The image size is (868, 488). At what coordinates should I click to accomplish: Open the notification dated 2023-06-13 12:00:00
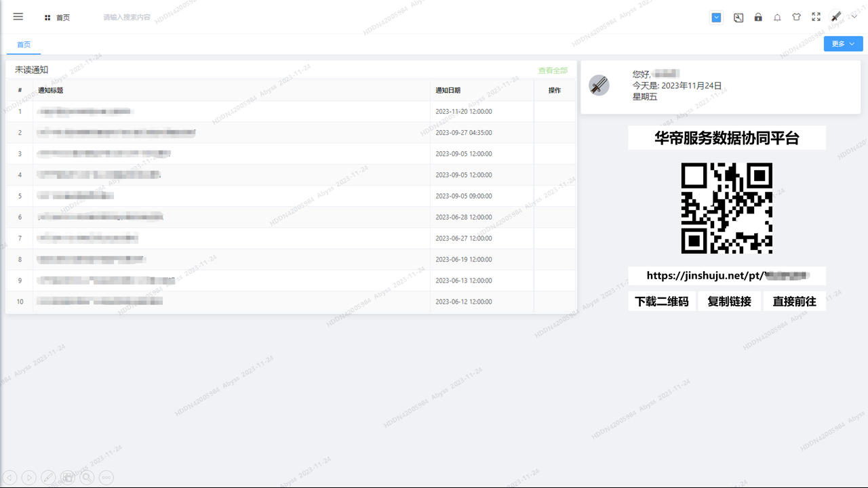point(291,280)
